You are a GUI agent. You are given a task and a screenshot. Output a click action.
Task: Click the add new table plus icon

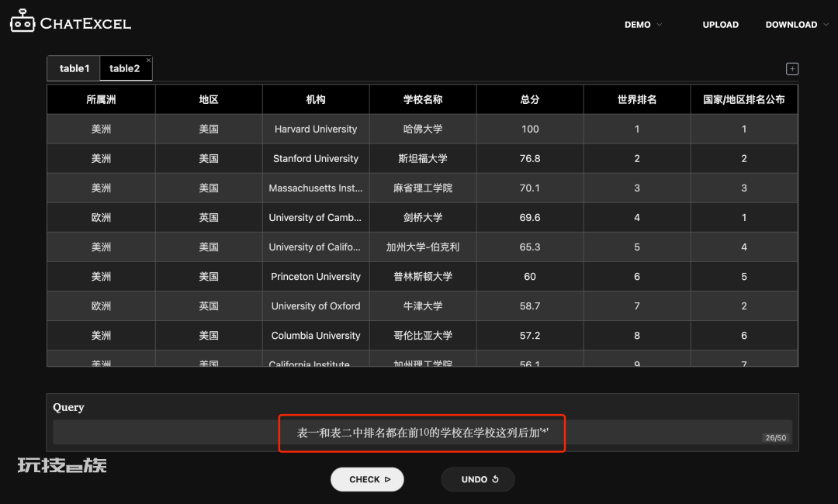click(x=792, y=69)
